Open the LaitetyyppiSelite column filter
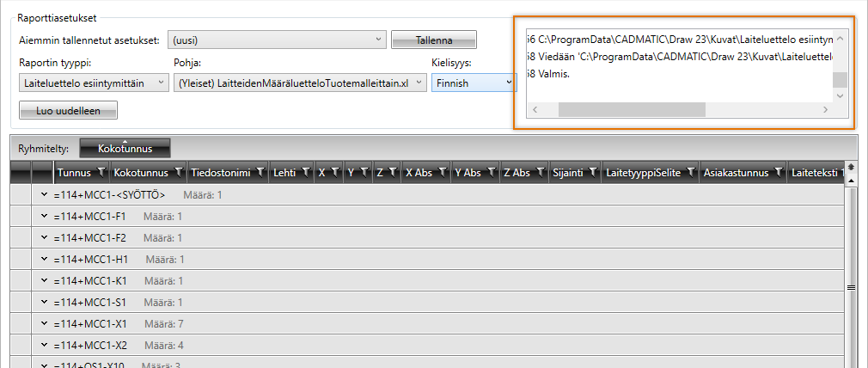Viewport: 868px width, 368px height. [689, 173]
